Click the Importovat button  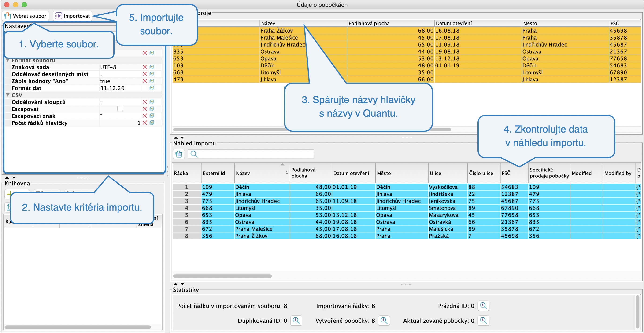pos(73,16)
